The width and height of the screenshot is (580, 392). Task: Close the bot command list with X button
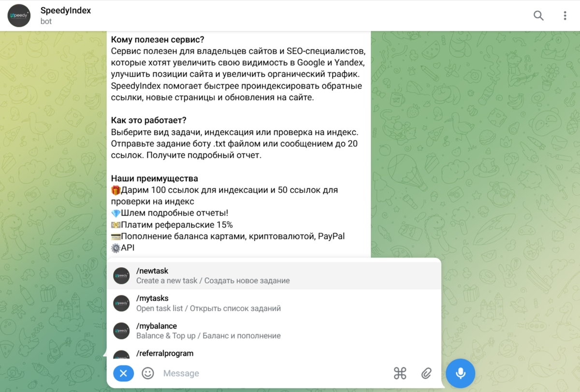[123, 373]
